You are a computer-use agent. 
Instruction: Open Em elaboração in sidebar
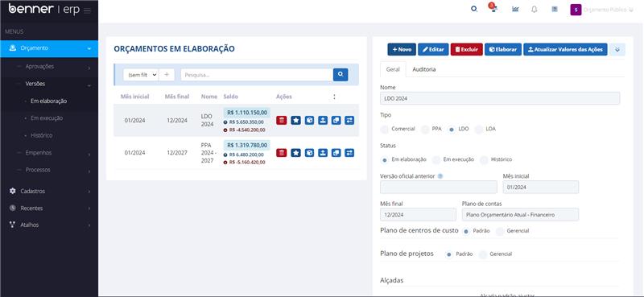click(48, 101)
